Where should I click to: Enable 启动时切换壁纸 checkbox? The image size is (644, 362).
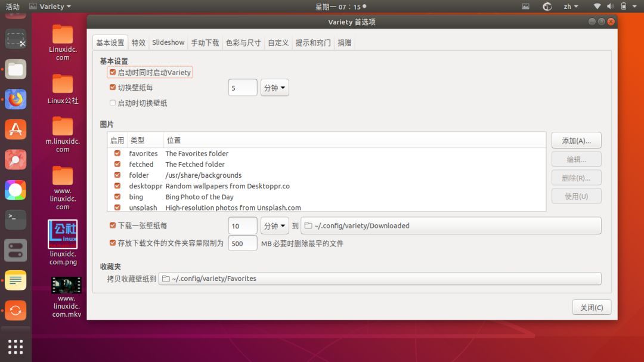point(113,103)
